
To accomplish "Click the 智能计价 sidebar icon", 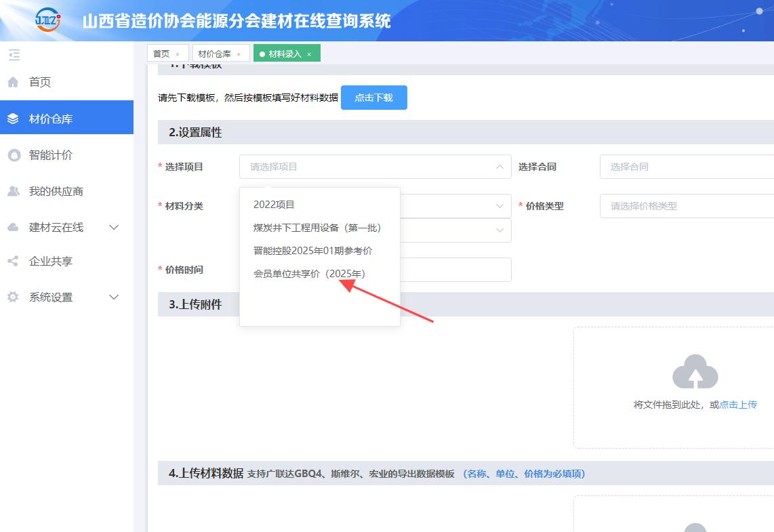I will (13, 155).
